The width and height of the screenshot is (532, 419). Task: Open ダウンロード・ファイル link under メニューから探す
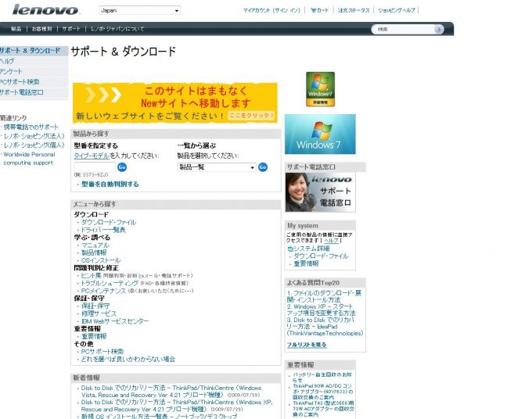pos(109,222)
